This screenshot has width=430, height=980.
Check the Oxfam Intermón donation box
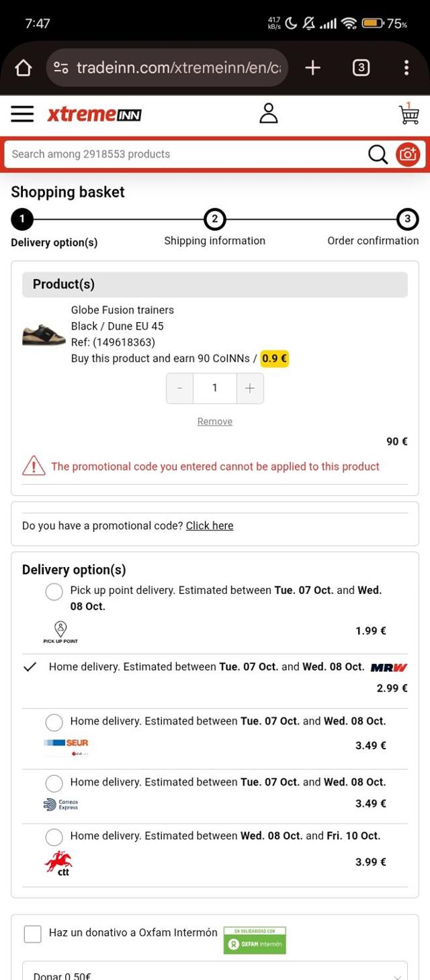[x=32, y=934]
